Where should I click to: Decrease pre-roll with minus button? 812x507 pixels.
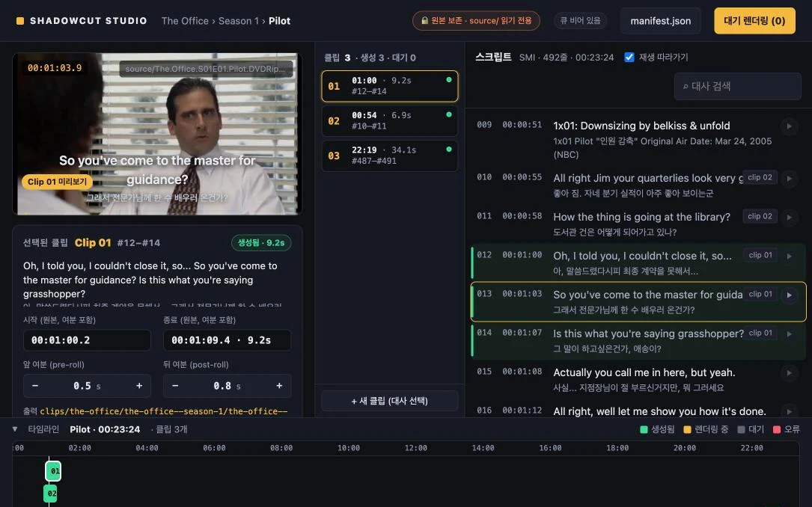point(35,386)
